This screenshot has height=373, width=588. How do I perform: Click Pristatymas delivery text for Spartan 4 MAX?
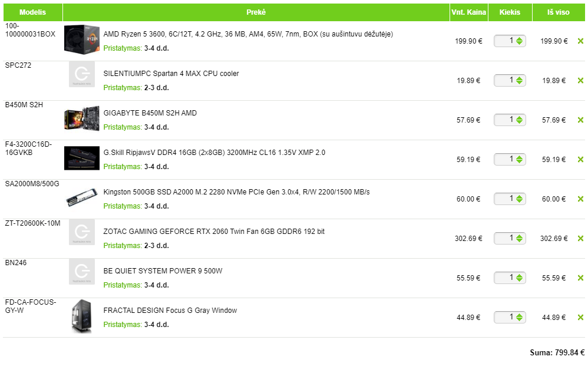point(136,88)
